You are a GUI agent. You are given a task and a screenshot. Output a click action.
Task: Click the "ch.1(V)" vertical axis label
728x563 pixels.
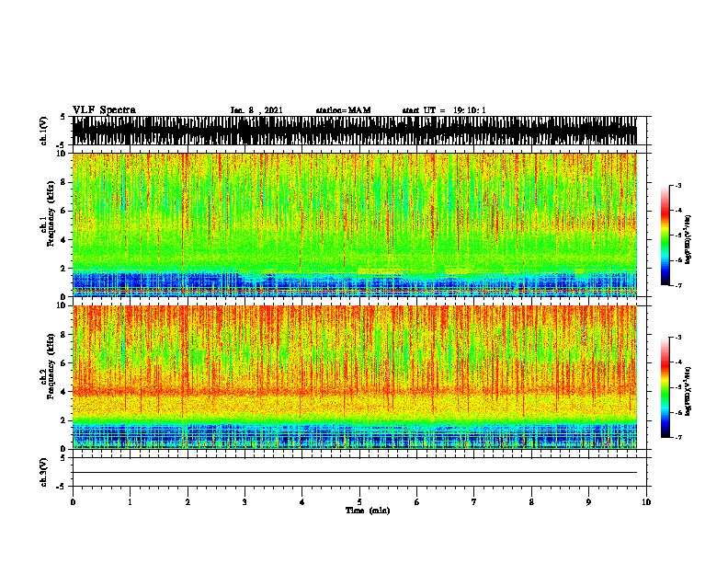click(44, 131)
